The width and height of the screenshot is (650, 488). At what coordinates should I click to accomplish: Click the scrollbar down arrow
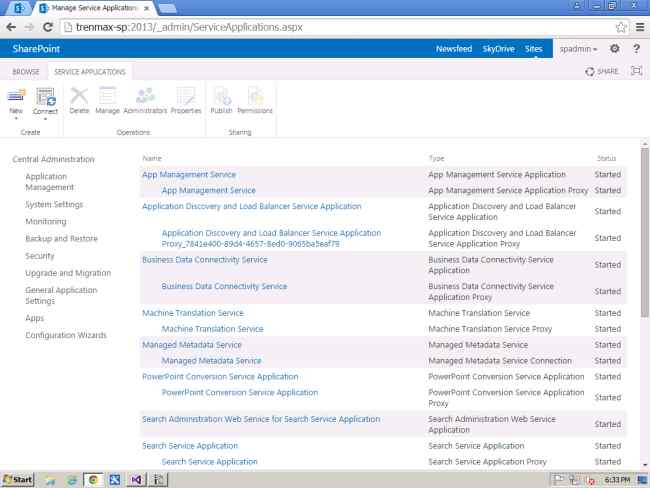(645, 465)
